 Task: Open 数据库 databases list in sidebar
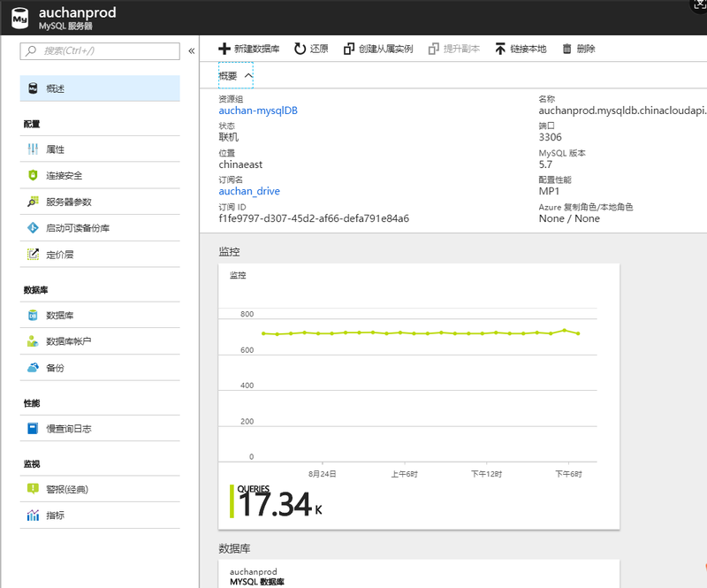point(100,315)
